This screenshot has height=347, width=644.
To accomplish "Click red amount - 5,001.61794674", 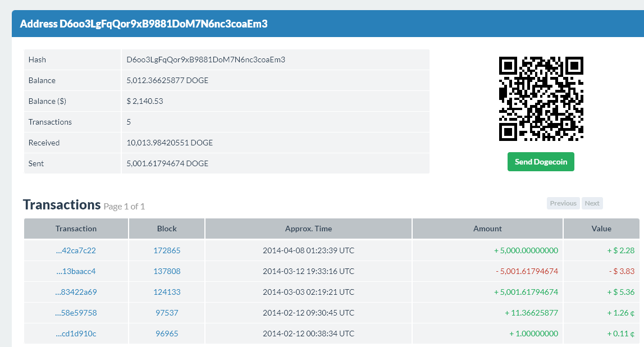I will coord(527,271).
